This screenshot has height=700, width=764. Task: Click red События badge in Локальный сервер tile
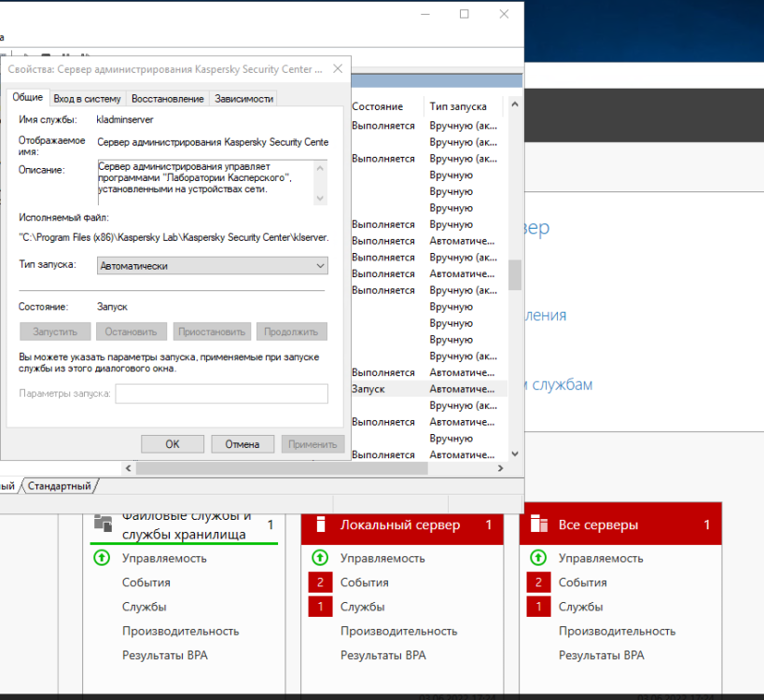pyautogui.click(x=320, y=582)
